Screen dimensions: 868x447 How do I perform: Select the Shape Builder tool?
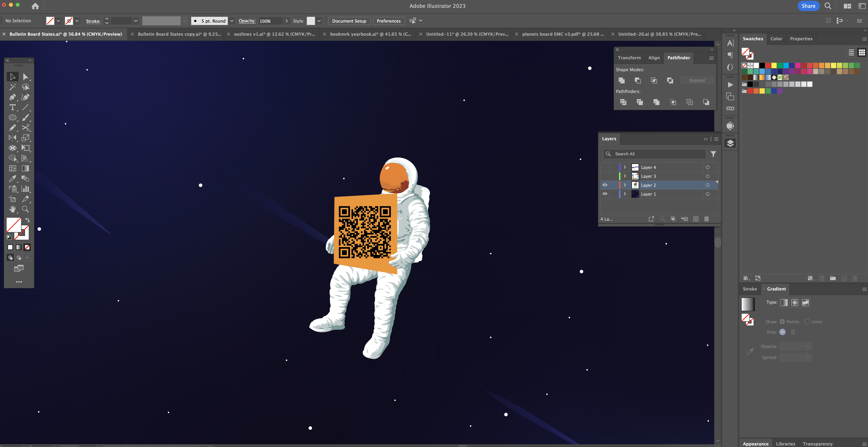(x=12, y=158)
